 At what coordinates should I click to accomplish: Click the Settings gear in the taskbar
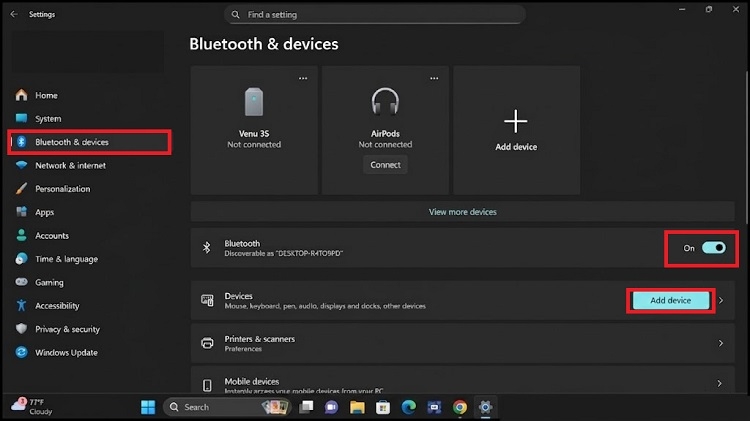pos(485,407)
